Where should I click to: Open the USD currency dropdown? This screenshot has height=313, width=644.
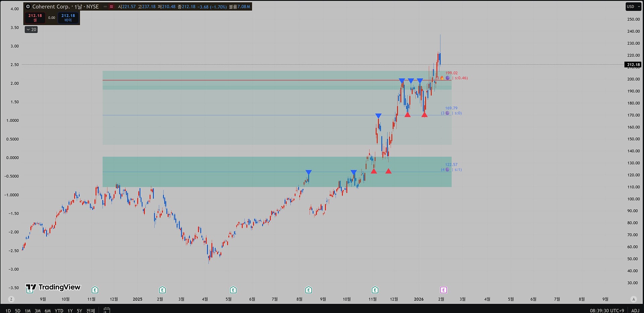633,7
